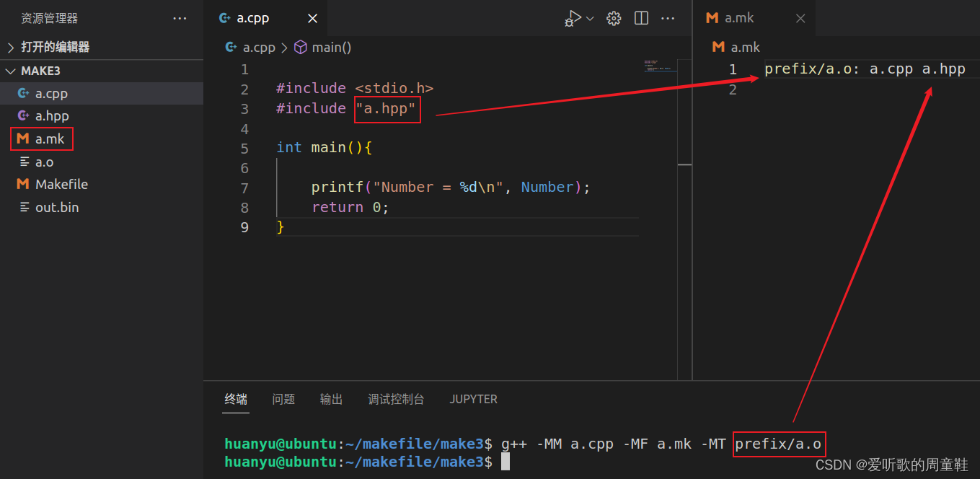Open the gear settings icon in editor toolbar

614,18
